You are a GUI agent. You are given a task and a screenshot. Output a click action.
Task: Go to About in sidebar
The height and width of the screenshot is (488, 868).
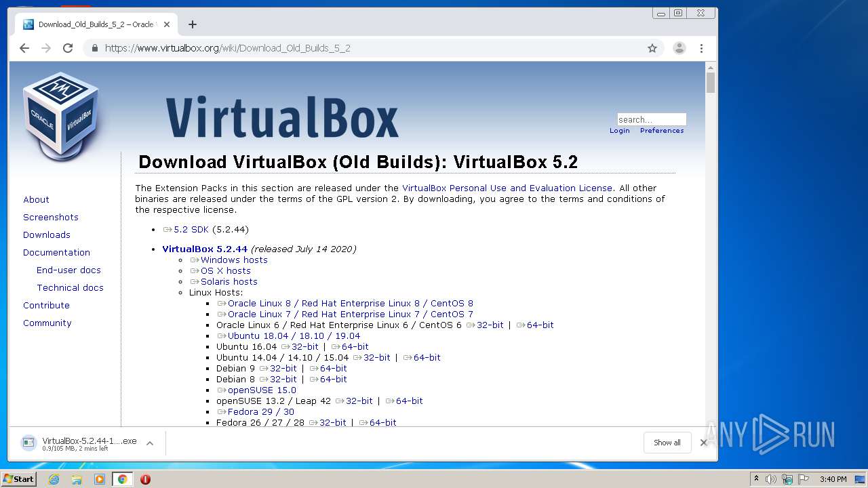36,199
